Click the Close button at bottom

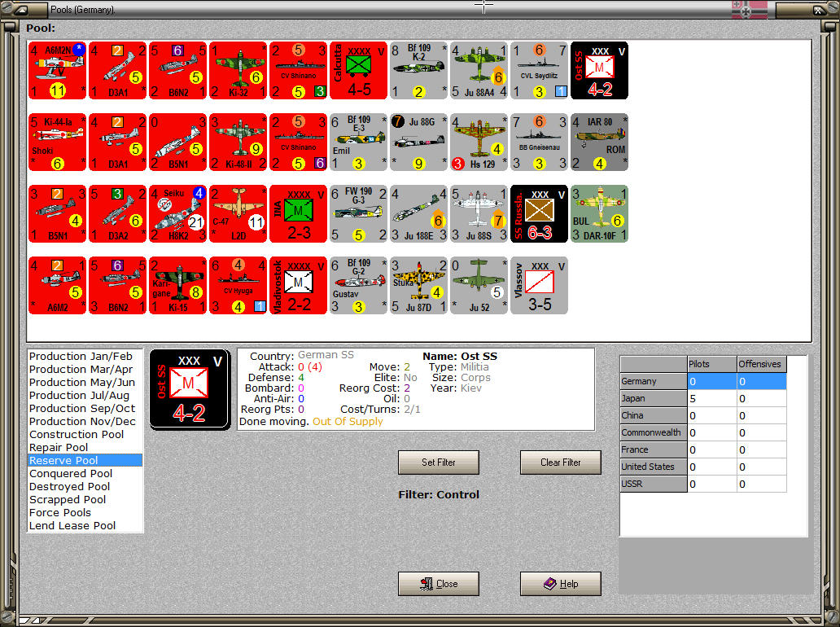tap(438, 584)
